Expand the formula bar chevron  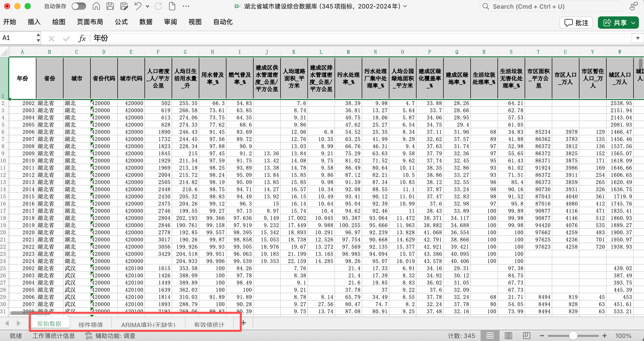(638, 38)
